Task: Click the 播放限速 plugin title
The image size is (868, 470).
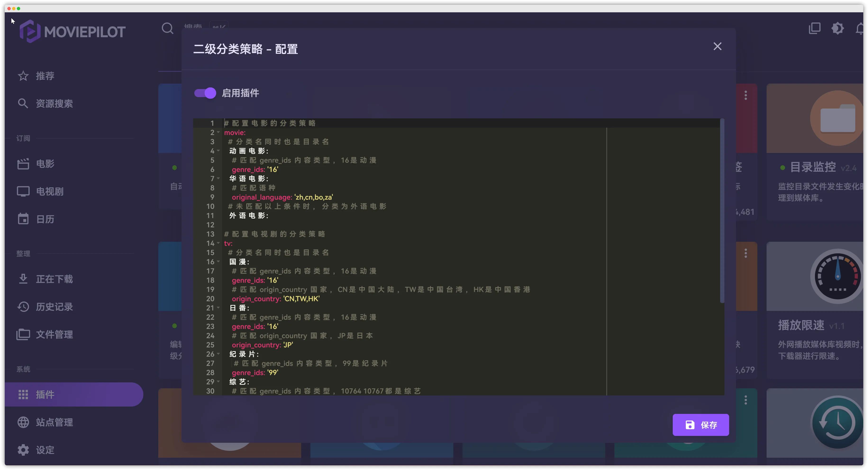Action: (x=801, y=325)
